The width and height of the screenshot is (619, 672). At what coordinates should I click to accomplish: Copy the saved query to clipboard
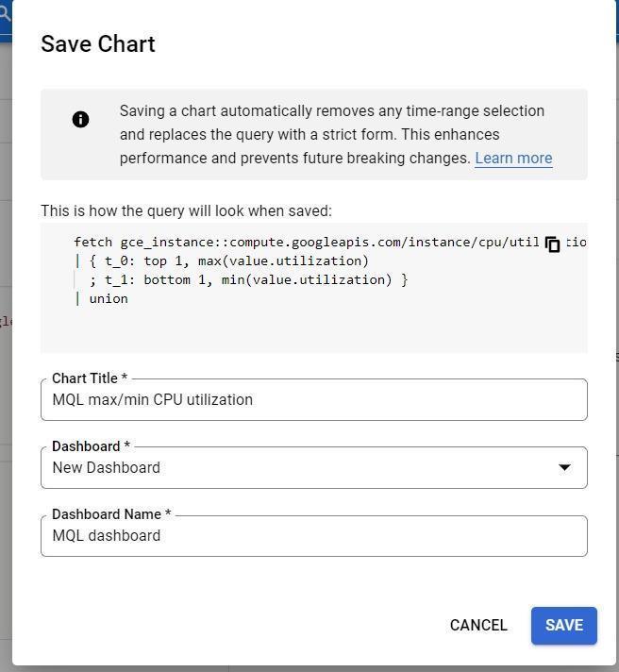(553, 244)
